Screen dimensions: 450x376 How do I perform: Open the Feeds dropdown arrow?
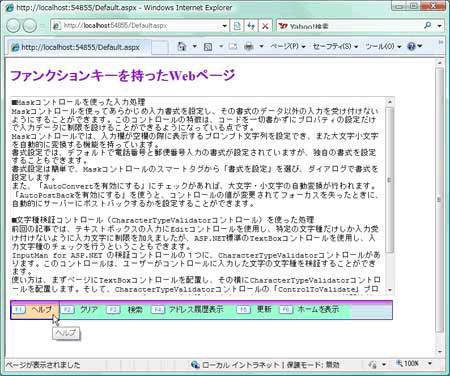tap(220, 47)
